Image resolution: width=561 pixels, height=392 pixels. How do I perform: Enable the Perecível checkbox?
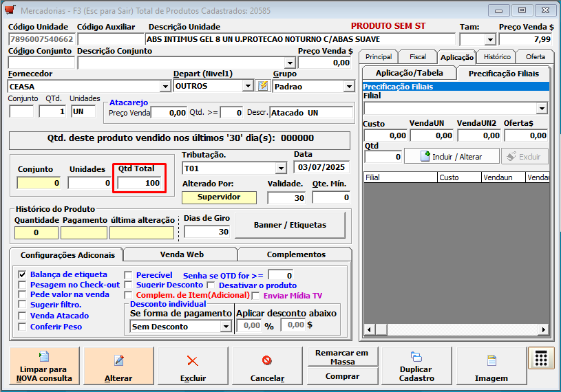click(128, 274)
